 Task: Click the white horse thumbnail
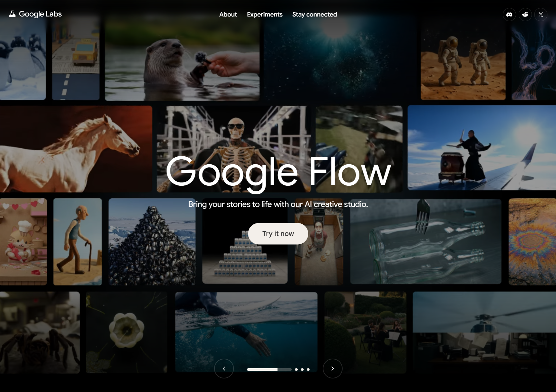click(76, 149)
